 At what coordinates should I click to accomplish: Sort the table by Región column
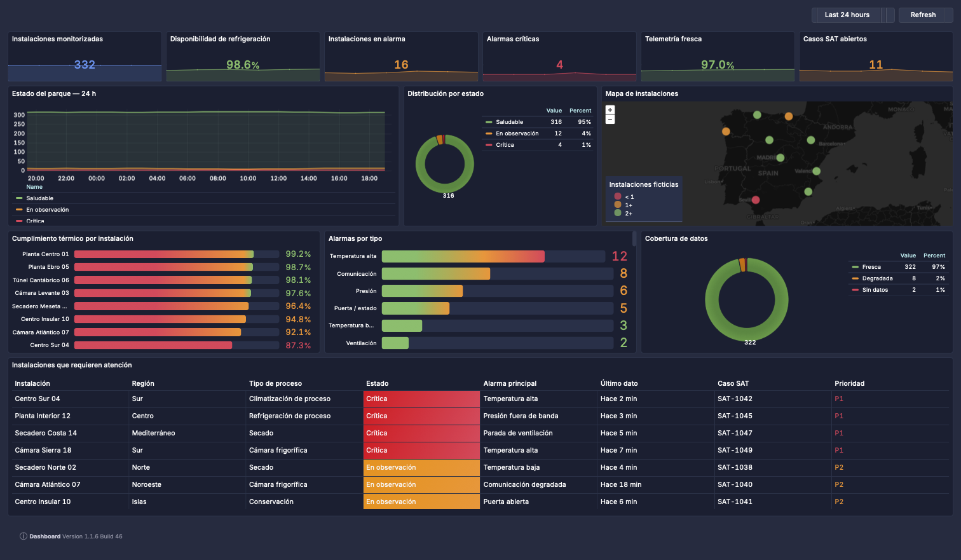pos(143,383)
